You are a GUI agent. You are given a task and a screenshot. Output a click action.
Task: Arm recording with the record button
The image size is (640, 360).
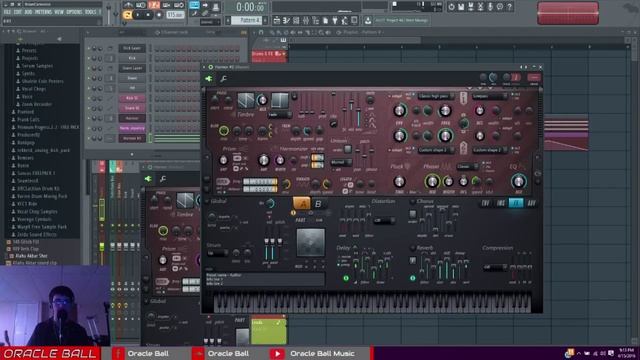coord(159,15)
